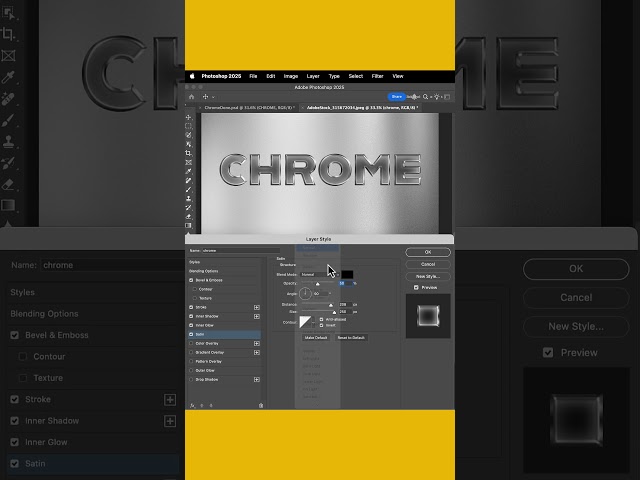This screenshot has width=640, height=480.
Task: Select the Spot Healing Brush in the centered window
Action: (188, 180)
